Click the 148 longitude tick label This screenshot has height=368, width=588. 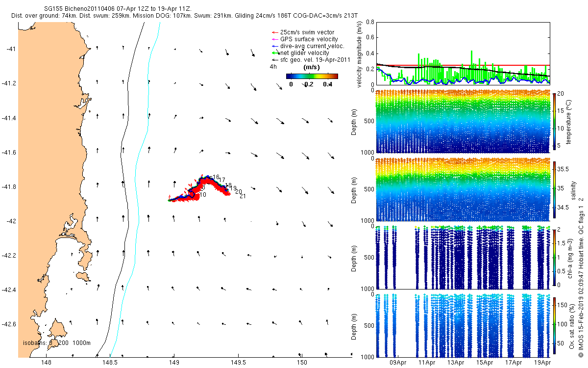(x=46, y=363)
